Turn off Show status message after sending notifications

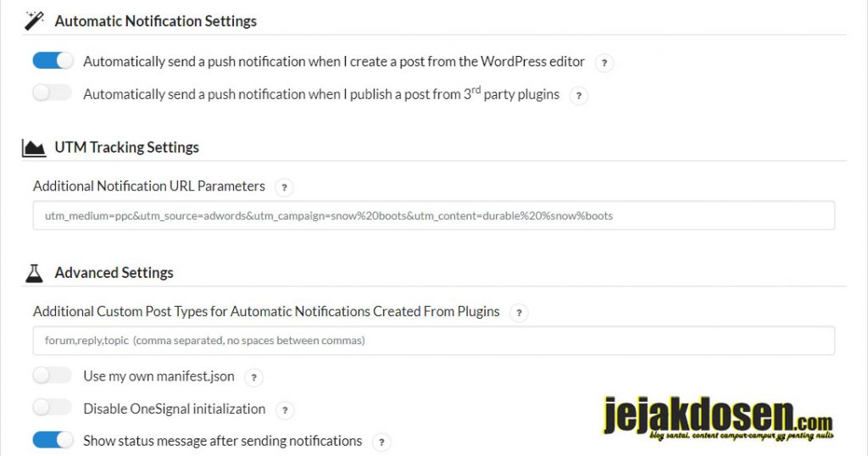[x=53, y=440]
